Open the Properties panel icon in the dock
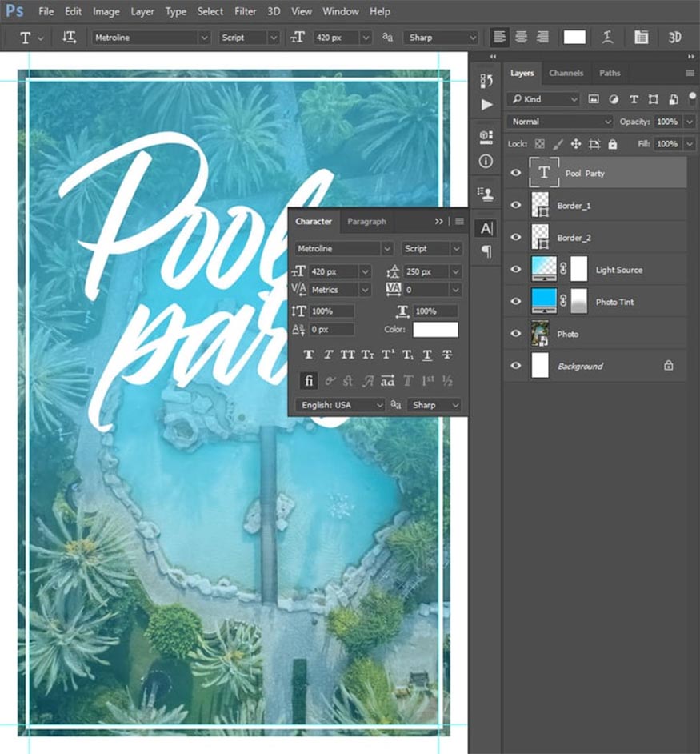 (x=486, y=137)
